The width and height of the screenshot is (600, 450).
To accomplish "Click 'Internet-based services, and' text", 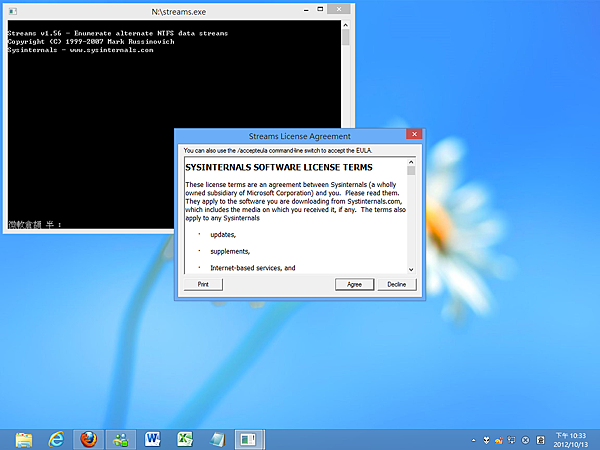I will tap(253, 268).
